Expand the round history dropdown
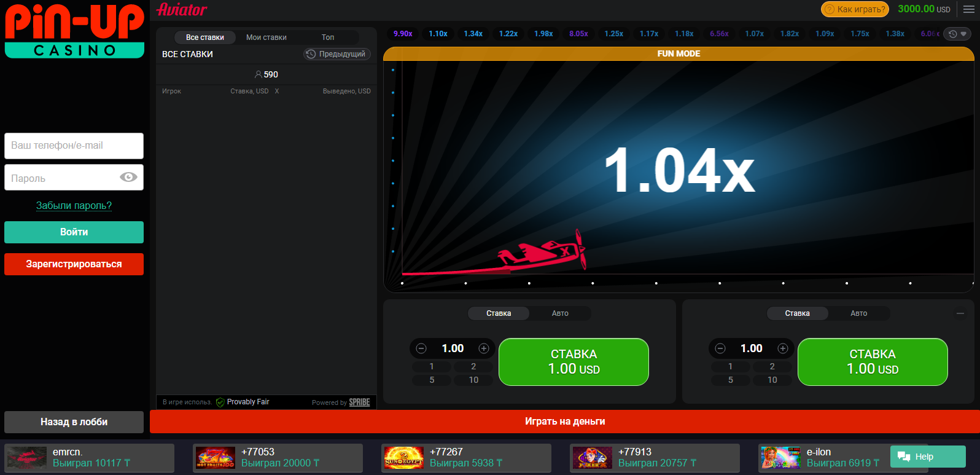 coord(957,34)
